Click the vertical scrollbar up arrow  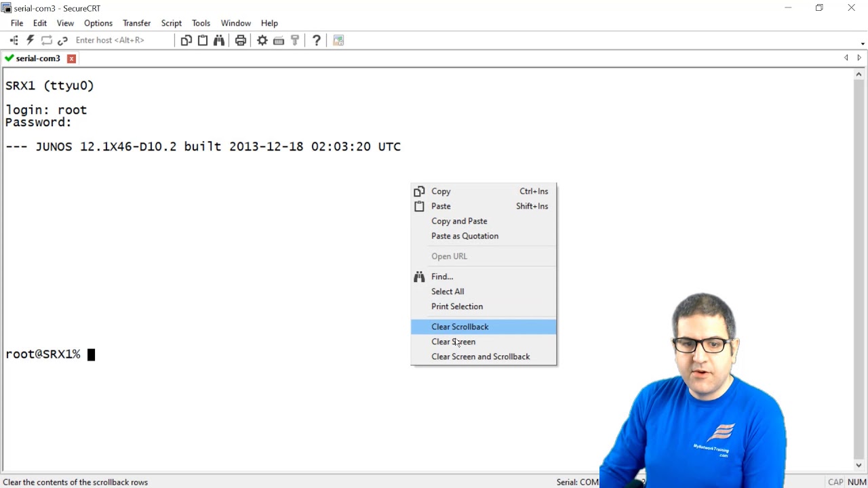point(859,74)
